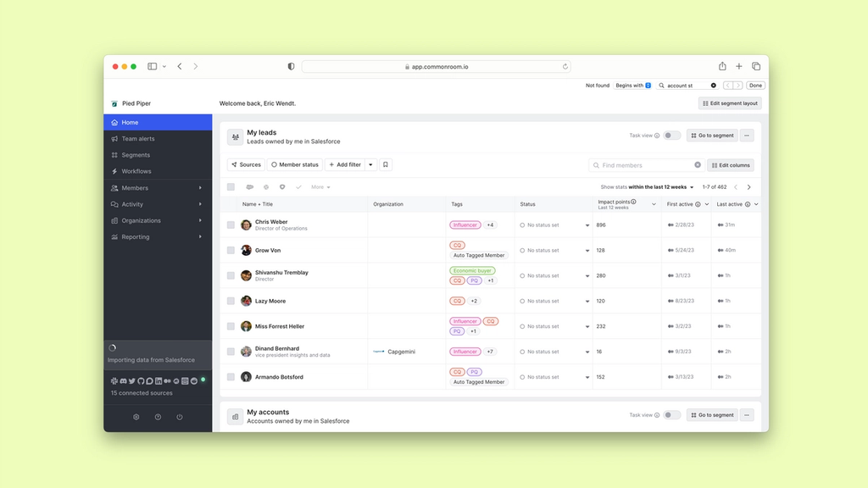This screenshot has width=868, height=488.
Task: Click the checkmark icon in bulk actions
Action: point(298,187)
